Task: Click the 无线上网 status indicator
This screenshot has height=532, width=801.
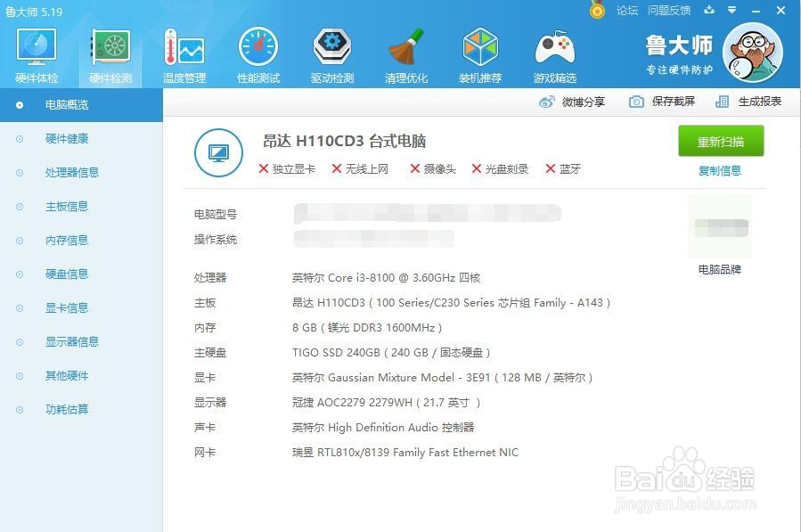Action: (x=360, y=168)
